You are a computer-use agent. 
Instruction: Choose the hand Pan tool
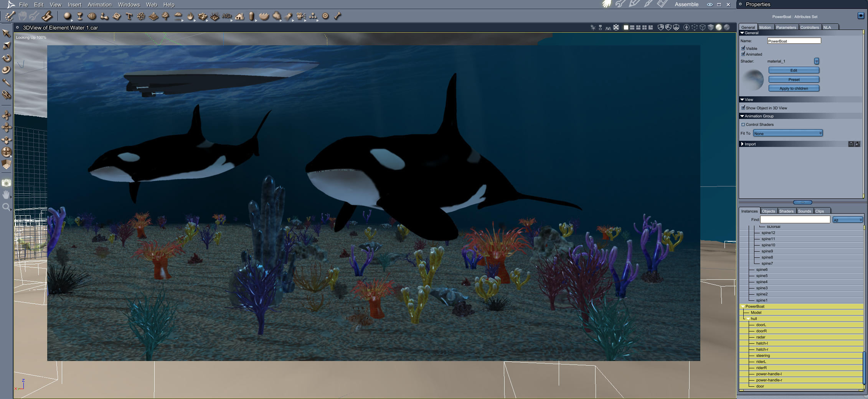(x=6, y=195)
